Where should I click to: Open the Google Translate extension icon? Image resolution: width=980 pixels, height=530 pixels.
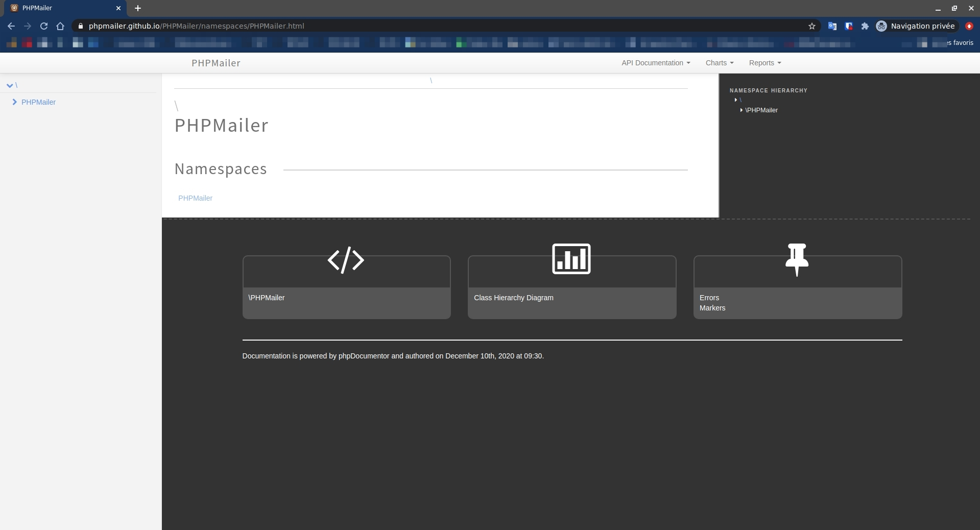(x=832, y=26)
